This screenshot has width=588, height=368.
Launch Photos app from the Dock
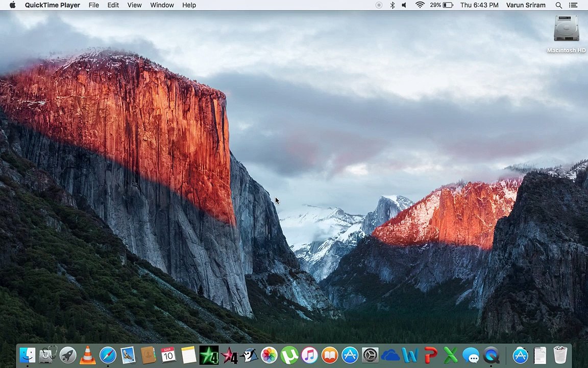tap(269, 355)
